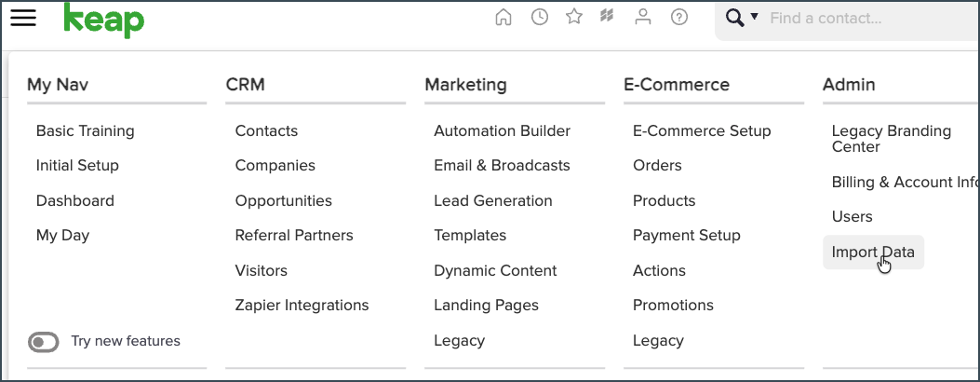The image size is (980, 382).
Task: Open My Day
Action: click(x=62, y=236)
